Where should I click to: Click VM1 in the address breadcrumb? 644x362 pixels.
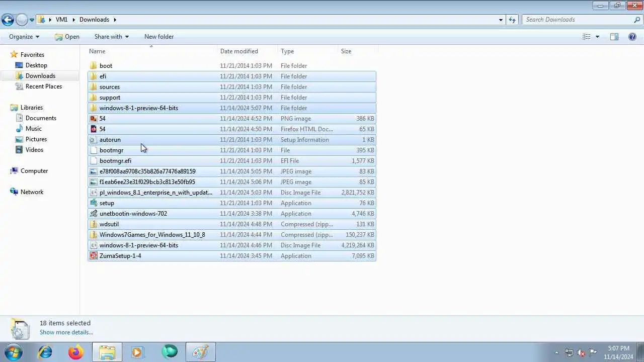point(61,20)
